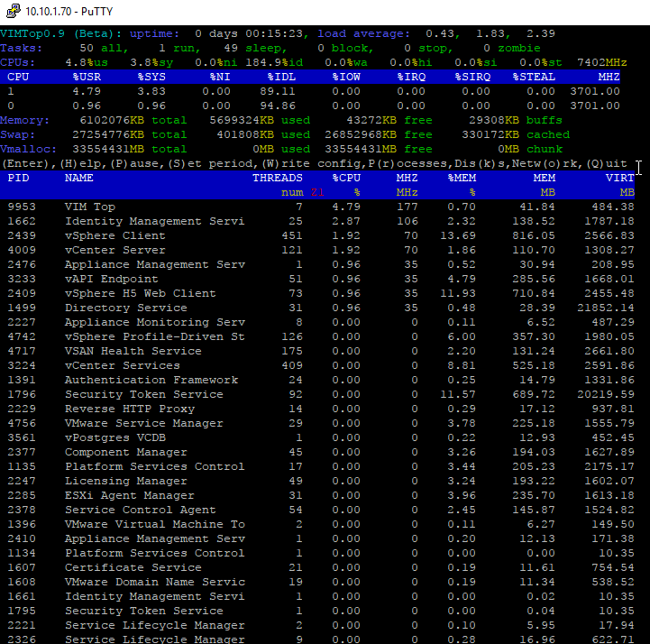Click the Appliance Monitoring Serv process name
650x644 pixels.
[x=155, y=322]
